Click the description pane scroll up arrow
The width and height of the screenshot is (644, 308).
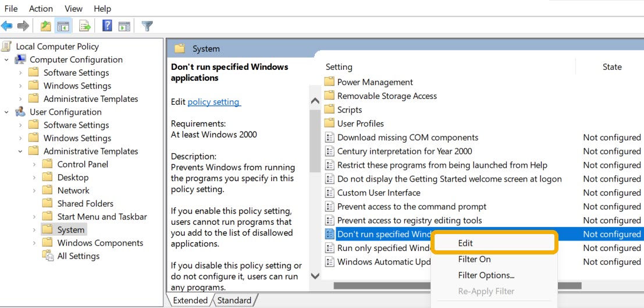tap(315, 101)
